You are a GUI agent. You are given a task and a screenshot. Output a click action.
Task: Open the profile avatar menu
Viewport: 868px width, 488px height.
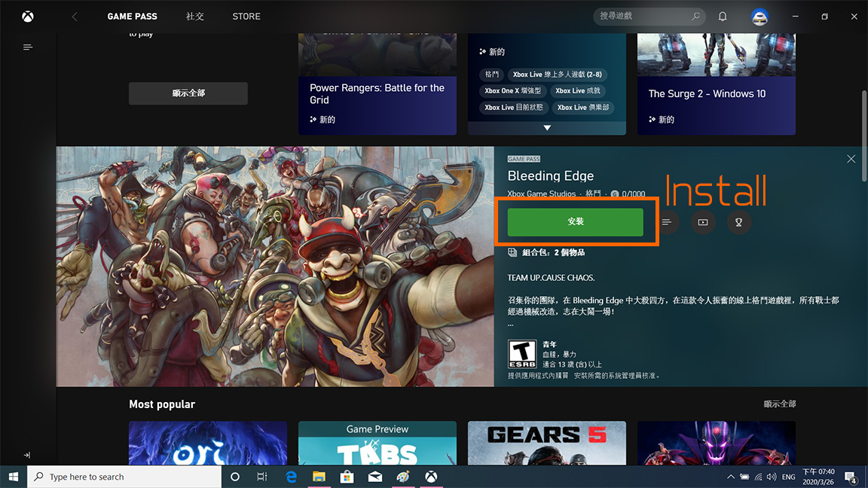pyautogui.click(x=759, y=17)
